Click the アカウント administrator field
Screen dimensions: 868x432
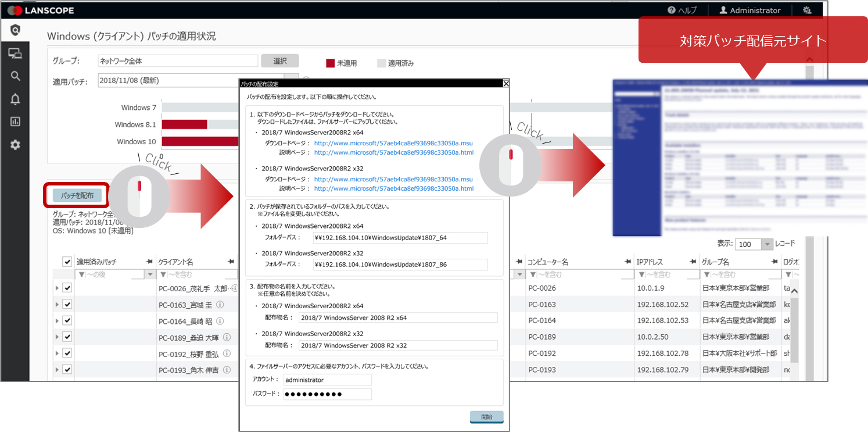pyautogui.click(x=328, y=379)
